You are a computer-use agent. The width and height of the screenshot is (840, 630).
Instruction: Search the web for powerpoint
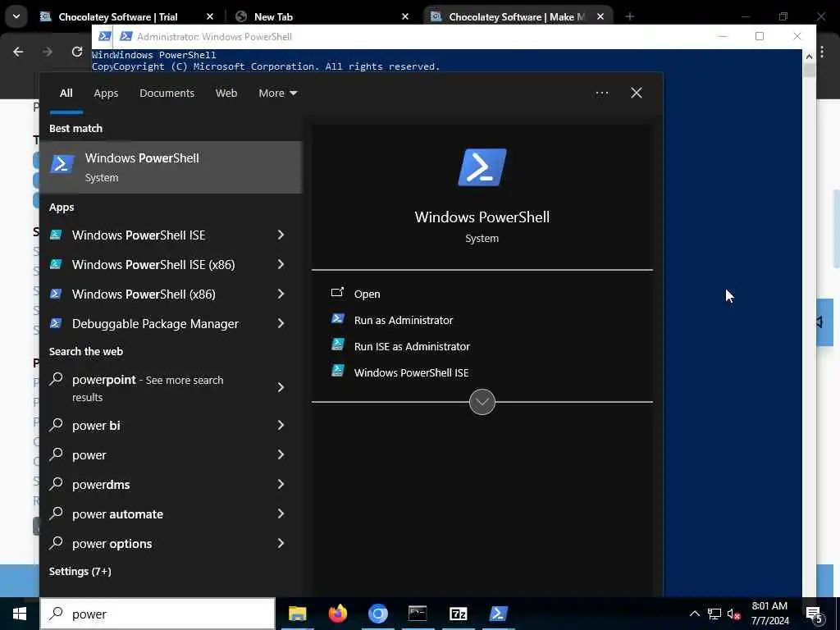coord(148,388)
